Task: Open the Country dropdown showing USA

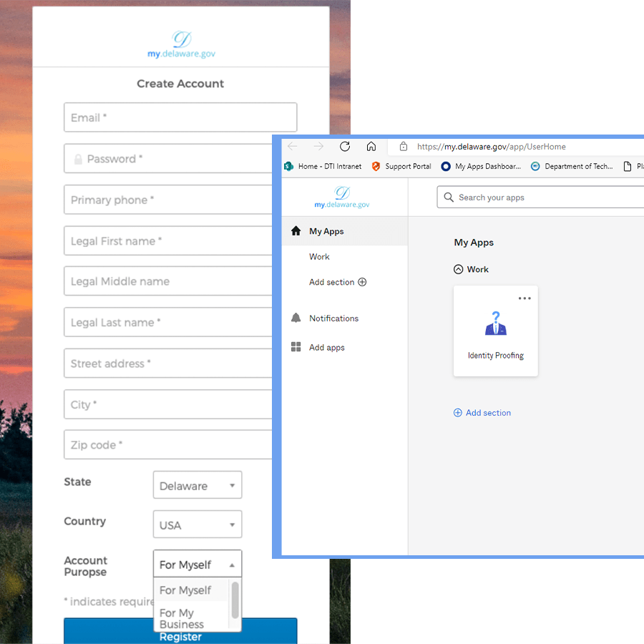Action: pyautogui.click(x=197, y=524)
